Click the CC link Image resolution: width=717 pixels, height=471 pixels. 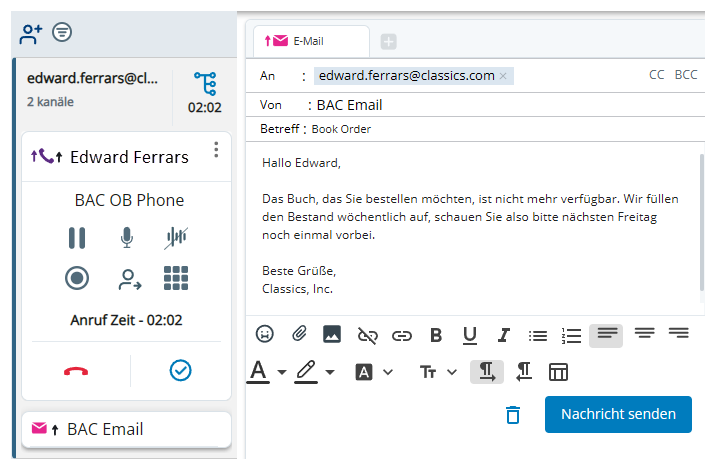point(657,75)
